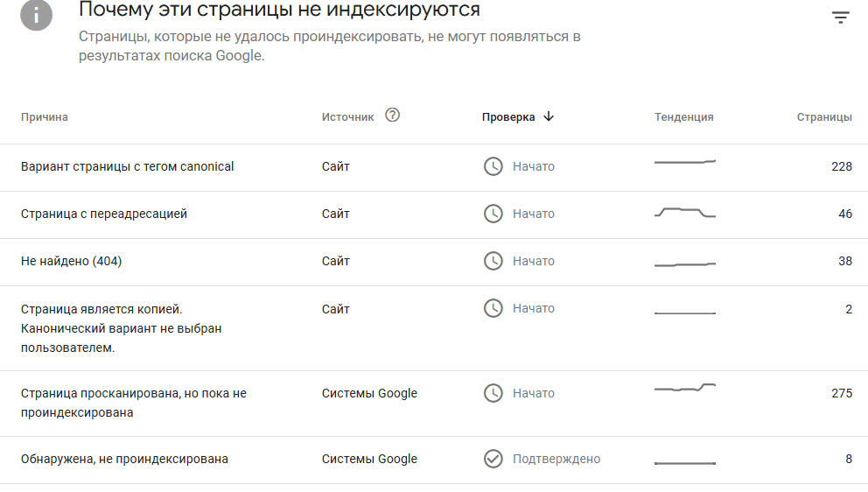Click 'Начато' status in 404 row

click(534, 260)
